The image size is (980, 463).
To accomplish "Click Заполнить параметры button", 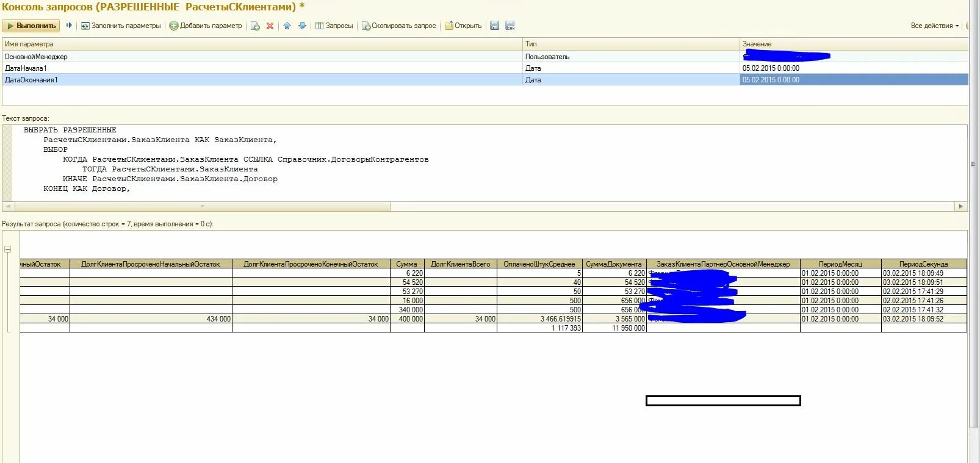I will (121, 26).
